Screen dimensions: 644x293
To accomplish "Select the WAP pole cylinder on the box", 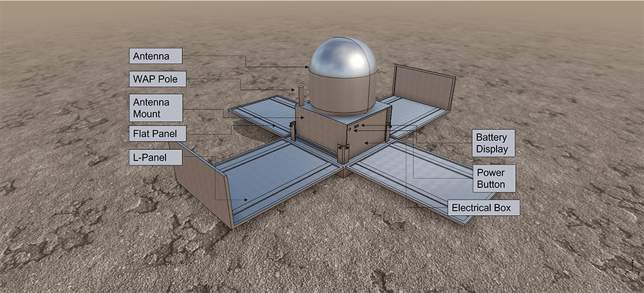I will [299, 95].
